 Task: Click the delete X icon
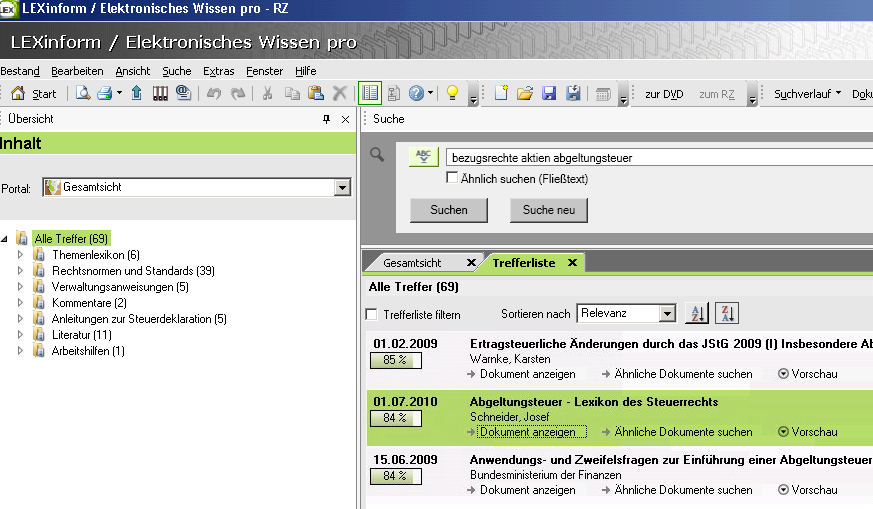click(x=339, y=93)
